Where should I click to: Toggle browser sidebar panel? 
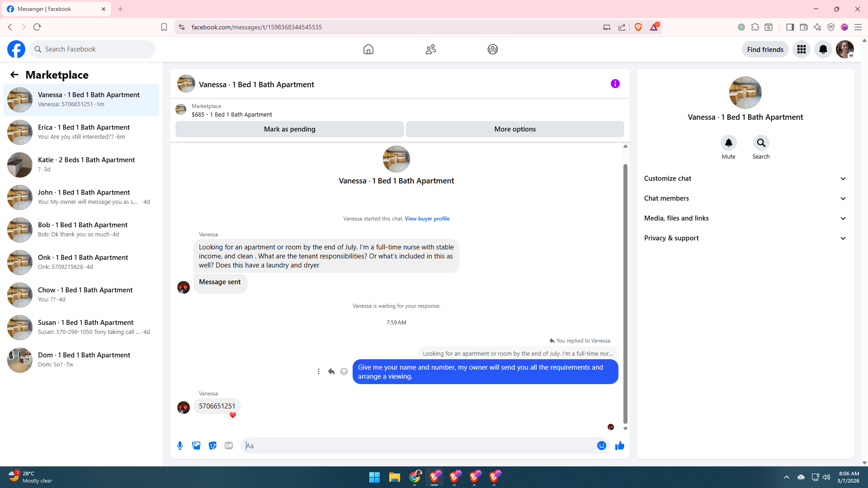(790, 27)
